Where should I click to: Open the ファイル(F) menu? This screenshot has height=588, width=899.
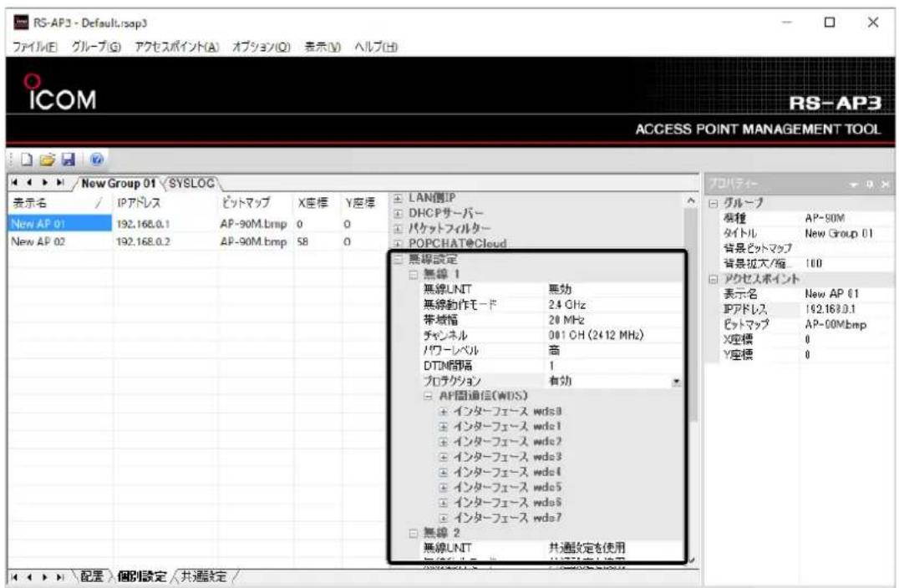coord(35,47)
